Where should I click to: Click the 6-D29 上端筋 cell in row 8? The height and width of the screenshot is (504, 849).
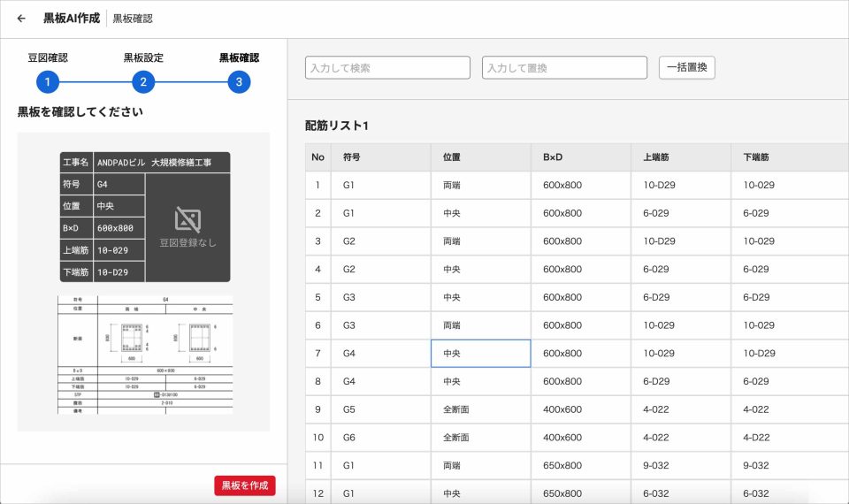680,381
